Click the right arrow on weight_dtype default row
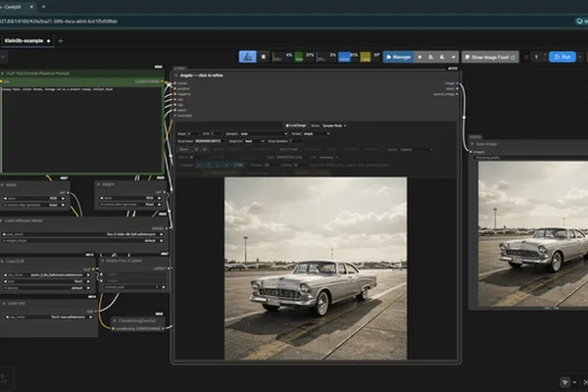Viewport: 588px width, 392px height. click(x=162, y=241)
